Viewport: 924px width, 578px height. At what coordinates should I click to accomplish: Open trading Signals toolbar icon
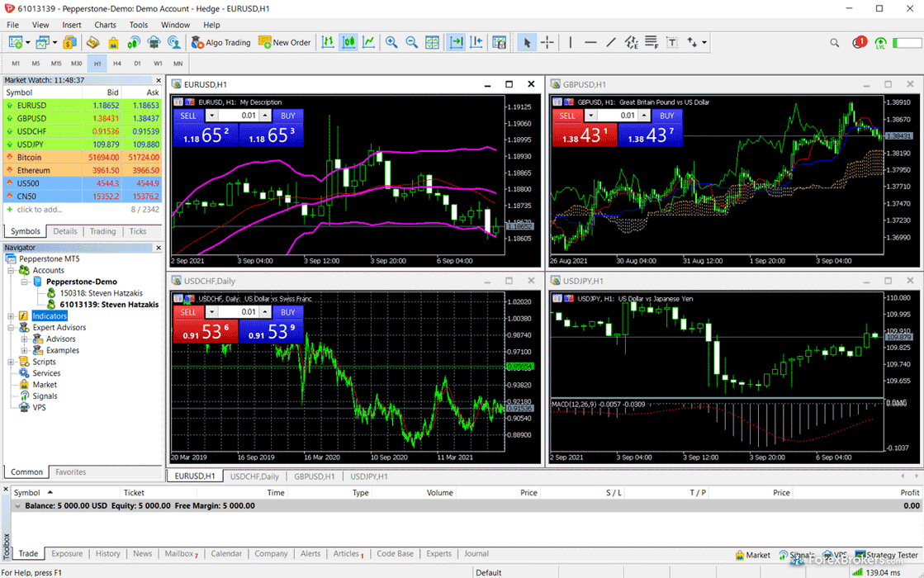coord(134,42)
